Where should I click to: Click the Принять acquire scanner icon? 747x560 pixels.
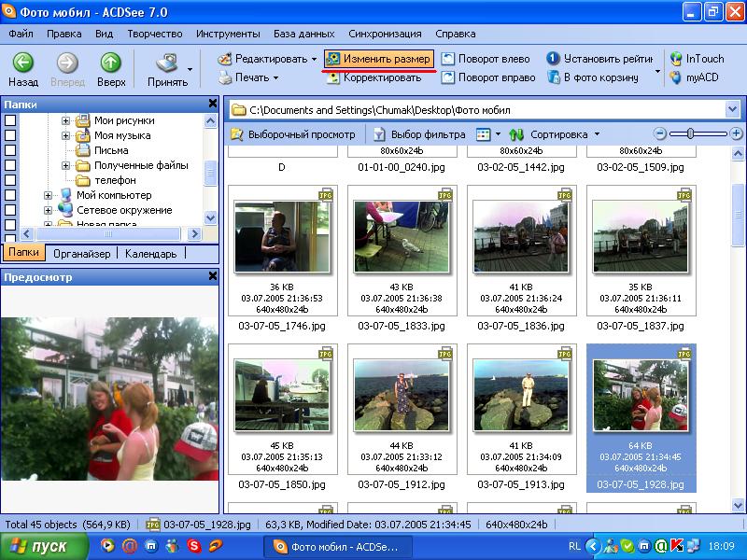pyautogui.click(x=167, y=63)
